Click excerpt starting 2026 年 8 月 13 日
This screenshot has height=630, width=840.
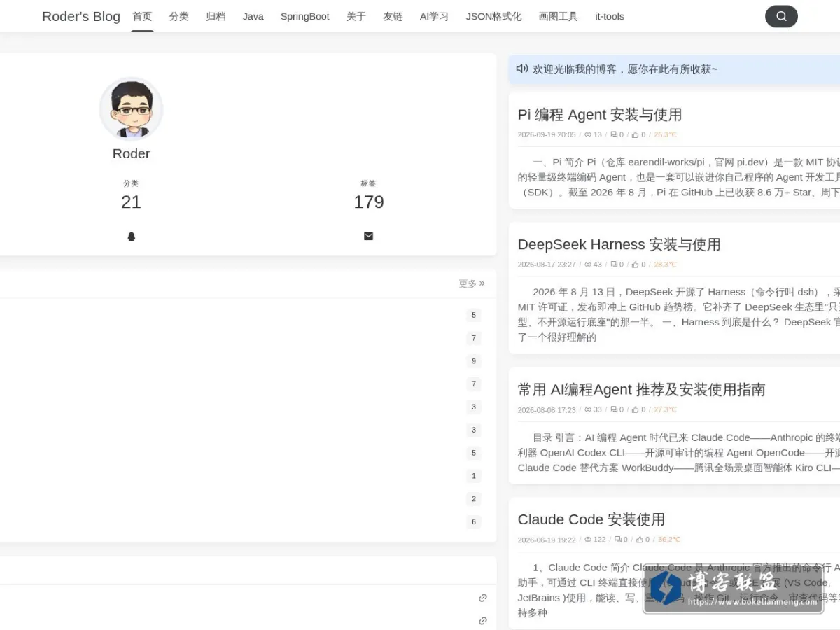pyautogui.click(x=679, y=314)
